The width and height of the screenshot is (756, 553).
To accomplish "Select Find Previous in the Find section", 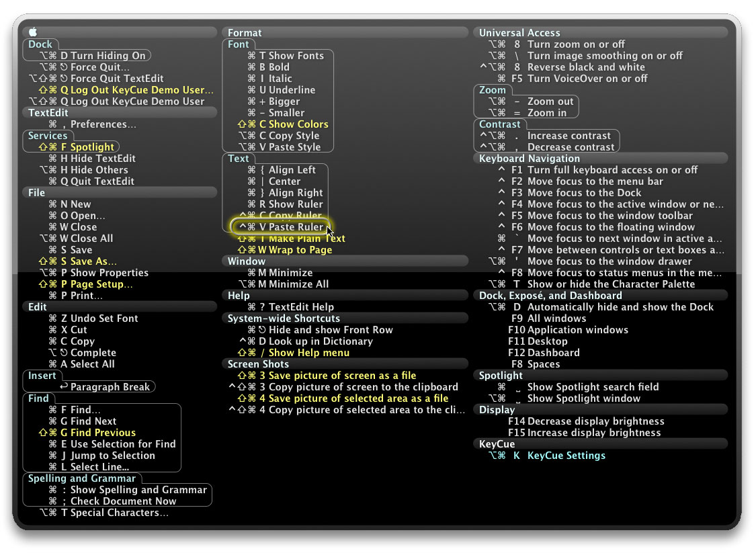I will (97, 433).
